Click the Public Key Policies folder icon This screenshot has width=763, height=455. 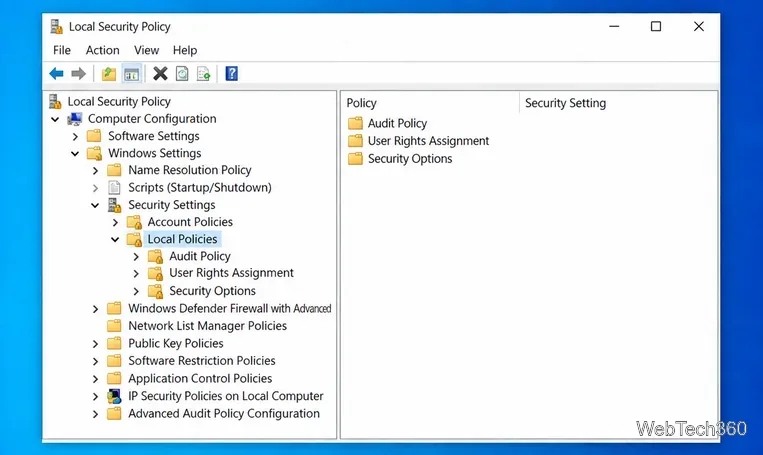114,344
